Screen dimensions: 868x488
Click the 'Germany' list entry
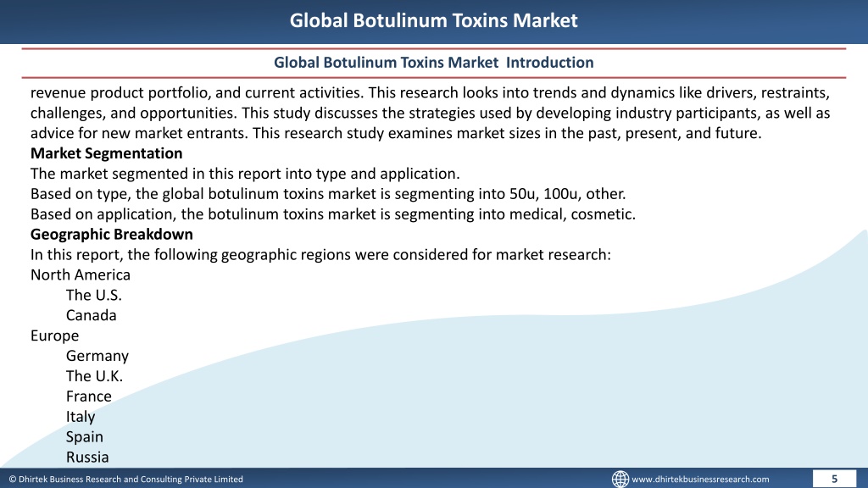pyautogui.click(x=97, y=356)
